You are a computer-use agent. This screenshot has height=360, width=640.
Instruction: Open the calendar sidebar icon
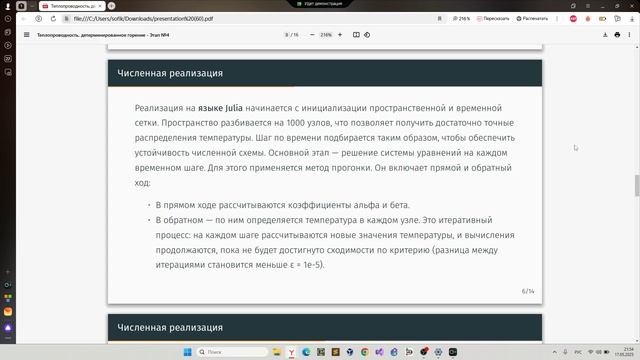pos(8,59)
